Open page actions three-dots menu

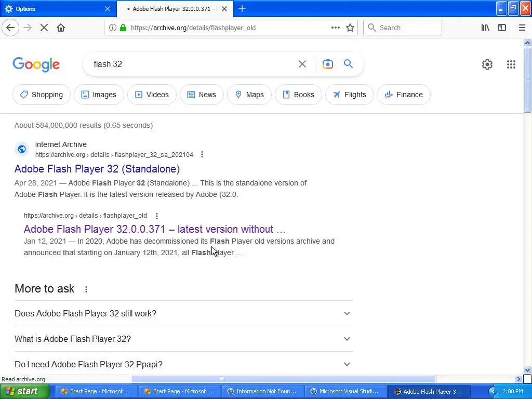point(335,28)
